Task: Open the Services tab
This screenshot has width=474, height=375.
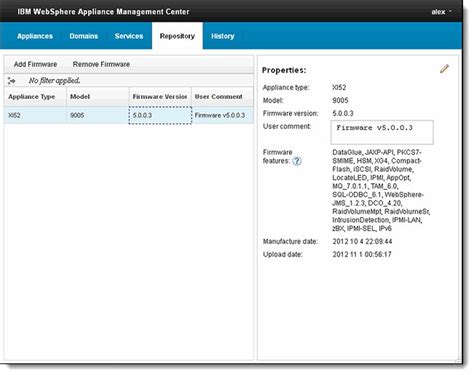Action: coord(129,36)
